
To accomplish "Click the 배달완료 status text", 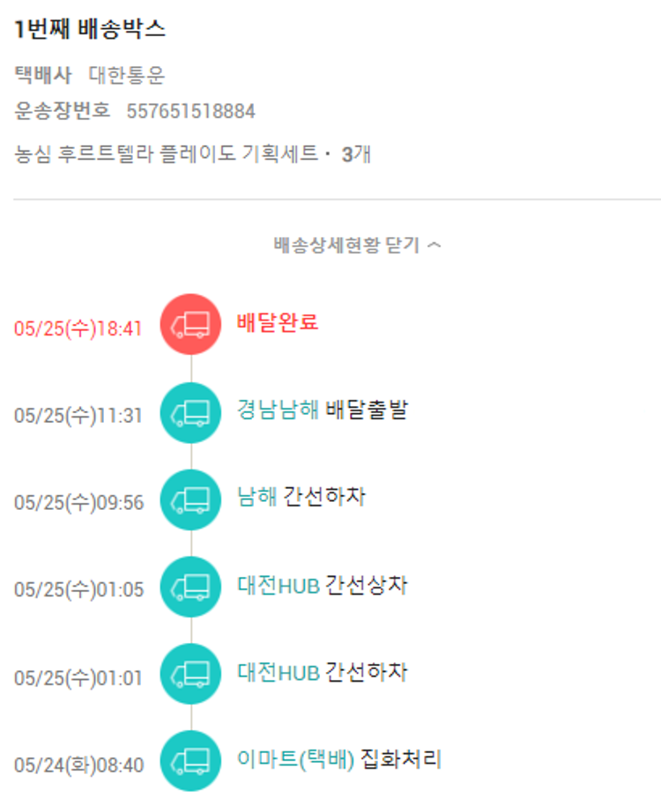I will 278,322.
